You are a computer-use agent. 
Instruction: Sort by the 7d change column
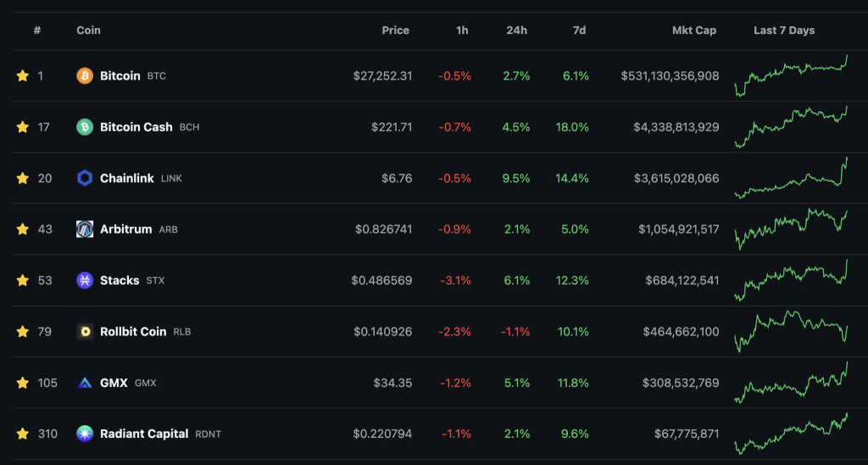[x=579, y=30]
